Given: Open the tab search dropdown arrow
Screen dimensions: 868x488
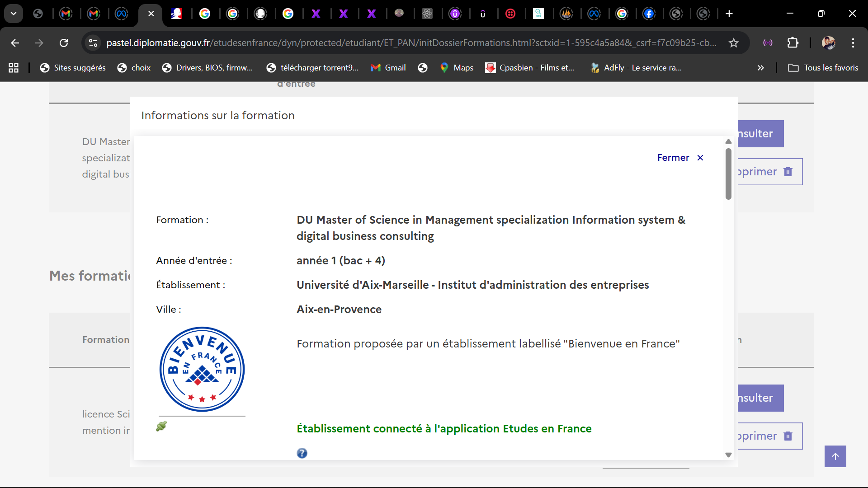Looking at the screenshot, I should 14,14.
